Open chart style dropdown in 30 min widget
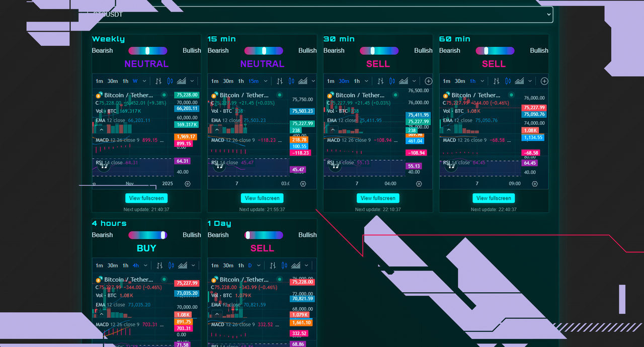The height and width of the screenshot is (347, 644). coord(415,81)
